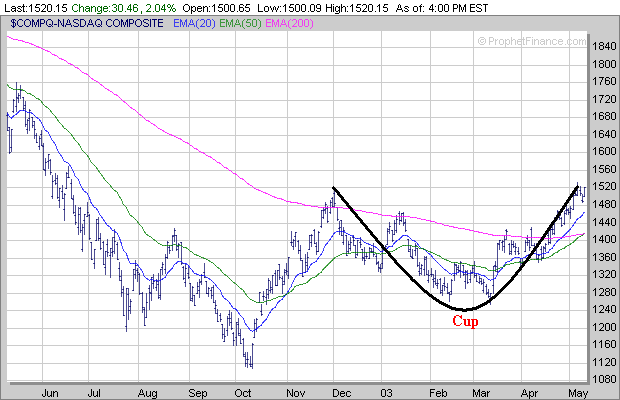Click the 1080 price axis label

[x=604, y=379]
